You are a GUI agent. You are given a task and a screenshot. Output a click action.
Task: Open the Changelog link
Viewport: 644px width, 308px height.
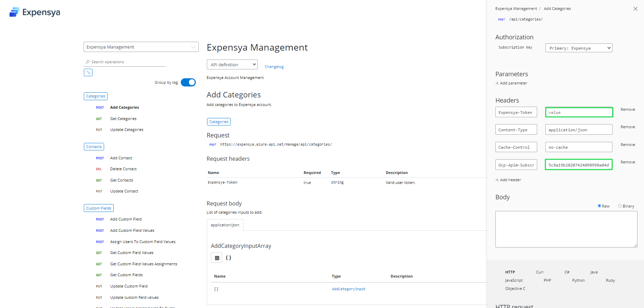274,67
